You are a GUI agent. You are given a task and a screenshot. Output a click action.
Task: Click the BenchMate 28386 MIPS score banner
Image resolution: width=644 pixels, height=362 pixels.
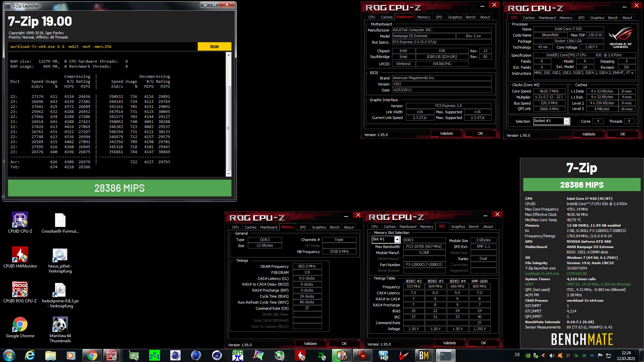[x=582, y=185]
